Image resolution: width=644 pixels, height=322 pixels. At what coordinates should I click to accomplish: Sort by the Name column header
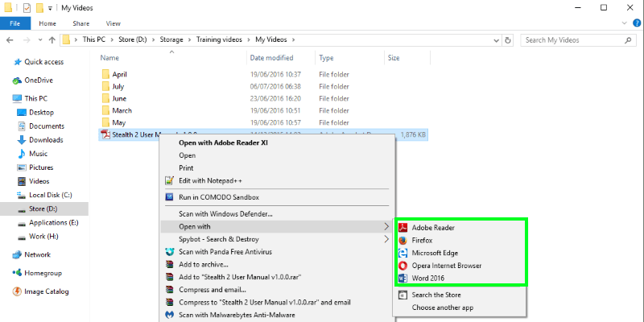(109, 58)
